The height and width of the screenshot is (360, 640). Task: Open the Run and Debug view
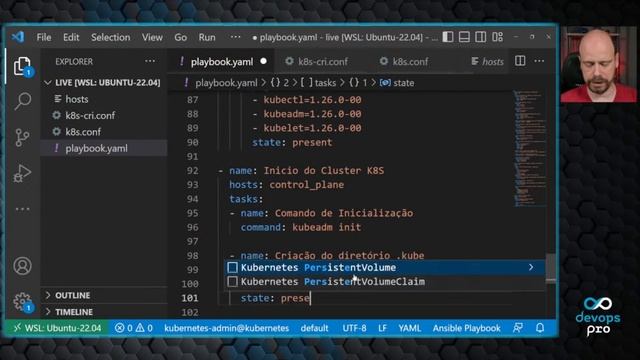[x=22, y=173]
